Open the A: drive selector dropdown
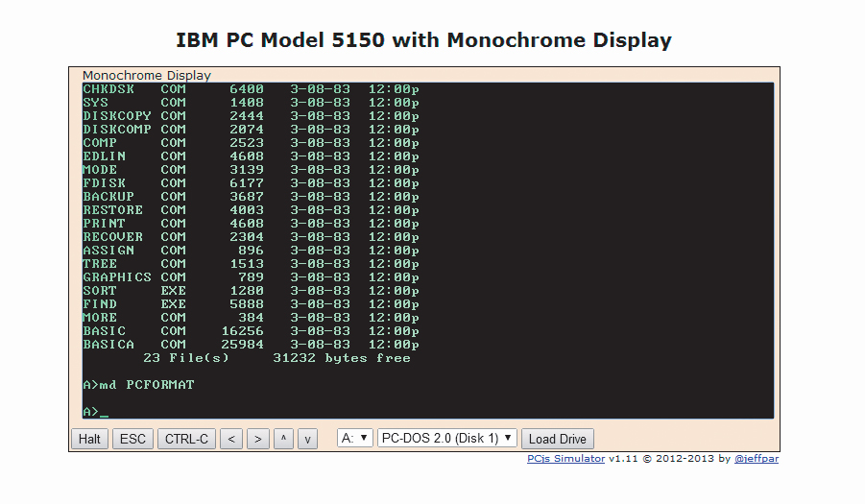 pyautogui.click(x=355, y=438)
